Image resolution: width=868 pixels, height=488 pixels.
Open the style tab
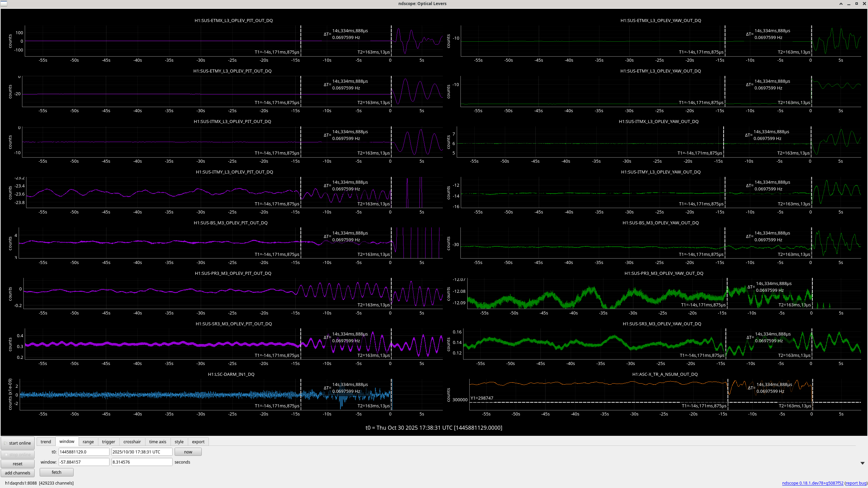[179, 442]
